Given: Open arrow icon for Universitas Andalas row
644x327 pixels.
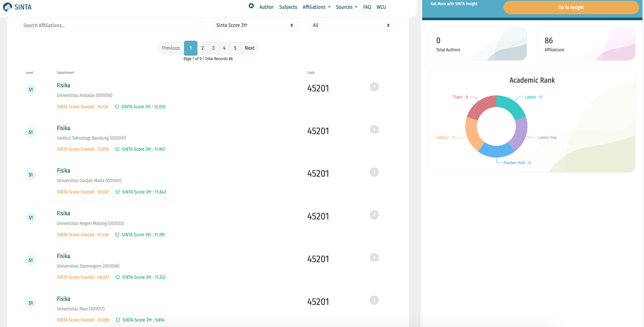Looking at the screenshot, I should [x=374, y=87].
